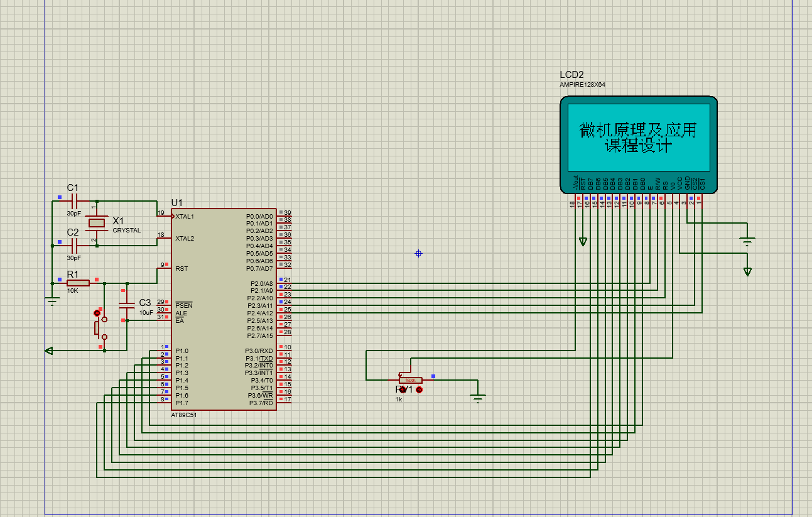Click the P2.7/A15 pin label

coord(260,335)
